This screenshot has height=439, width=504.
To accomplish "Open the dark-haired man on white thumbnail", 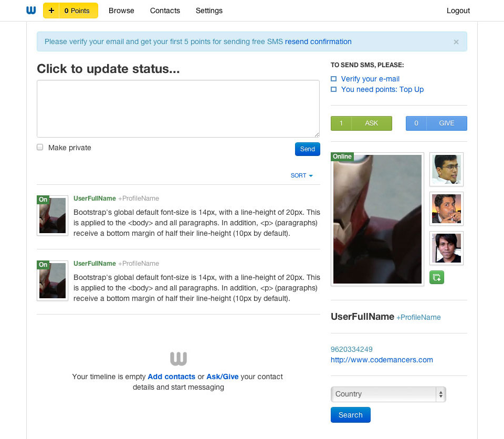I will [x=446, y=248].
